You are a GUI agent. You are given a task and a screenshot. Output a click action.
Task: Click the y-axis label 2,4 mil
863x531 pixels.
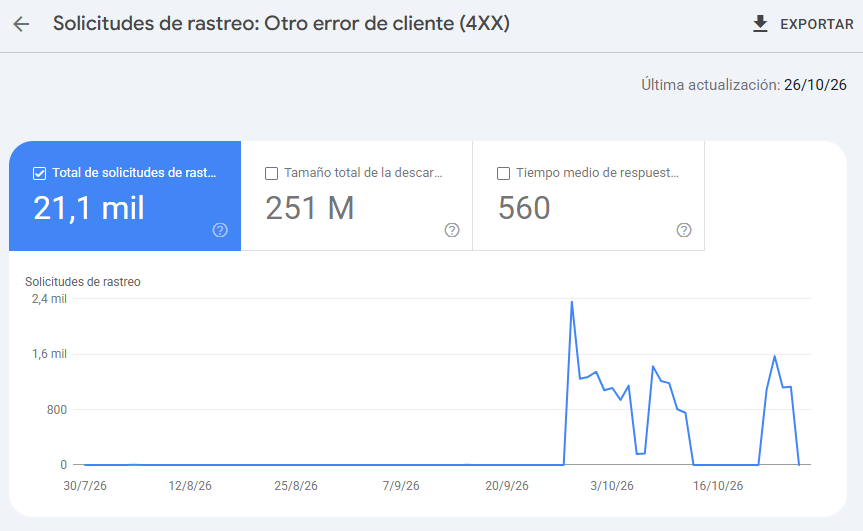click(x=49, y=299)
